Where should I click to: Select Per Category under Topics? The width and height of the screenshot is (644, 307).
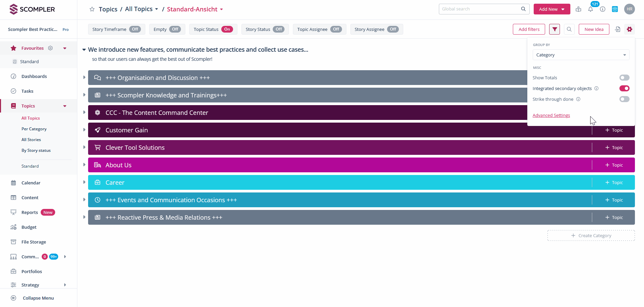(x=34, y=129)
